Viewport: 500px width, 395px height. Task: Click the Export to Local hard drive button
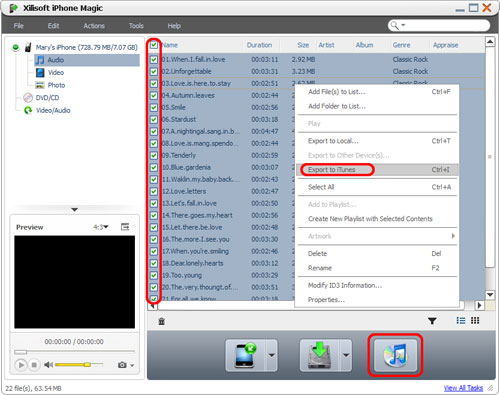click(x=319, y=355)
